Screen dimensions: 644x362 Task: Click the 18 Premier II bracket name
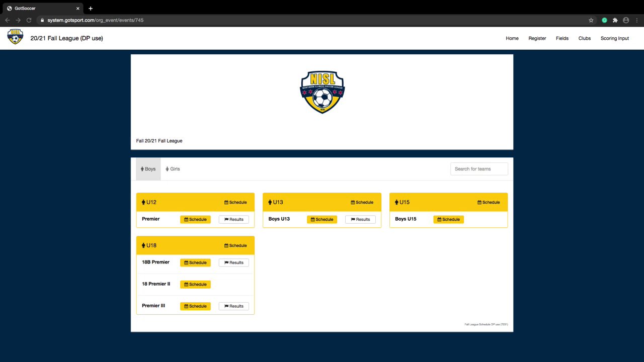point(156,284)
